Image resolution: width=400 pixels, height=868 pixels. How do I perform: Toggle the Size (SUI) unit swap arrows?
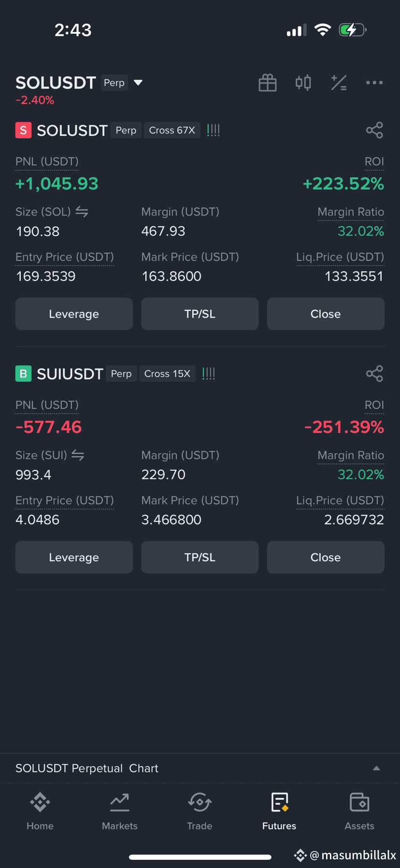point(78,455)
